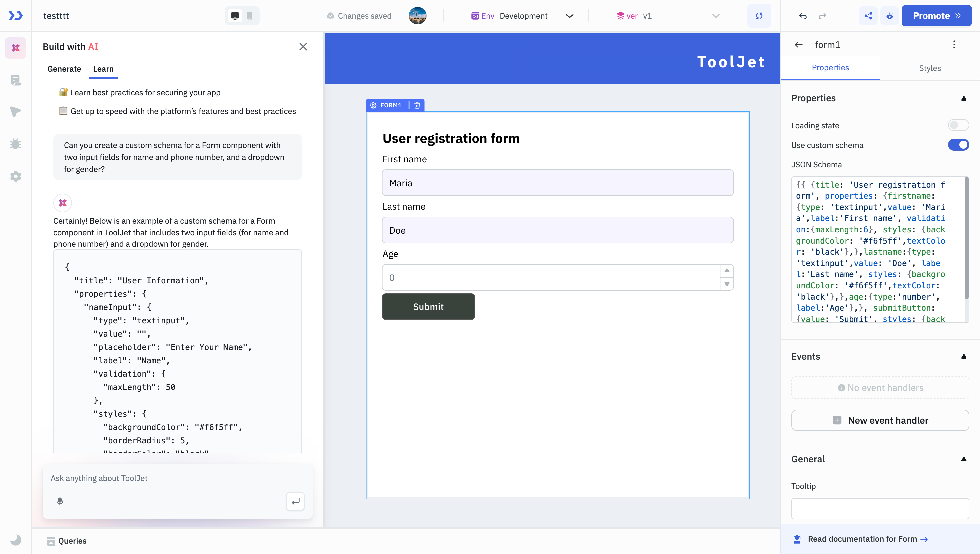Click the debugger bug icon in the sidebar
Screen dimensions: 980x554
(16, 144)
